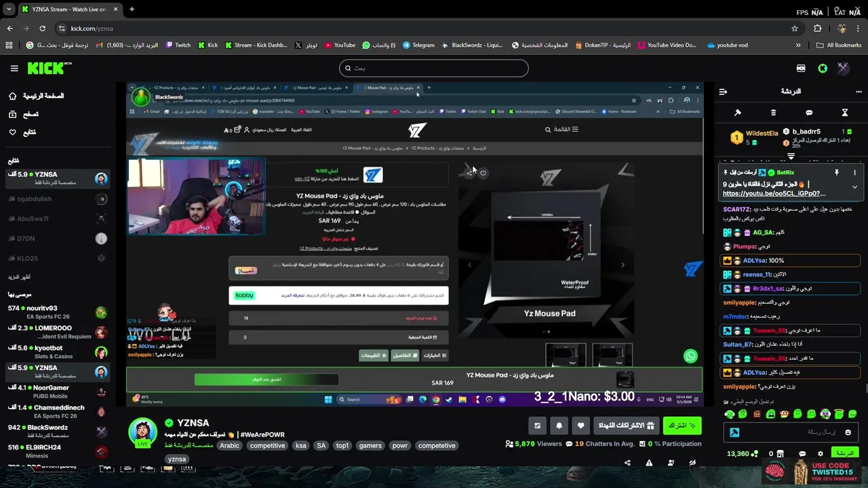Open the Telegram bookmark
The image size is (868, 488).
tap(418, 45)
